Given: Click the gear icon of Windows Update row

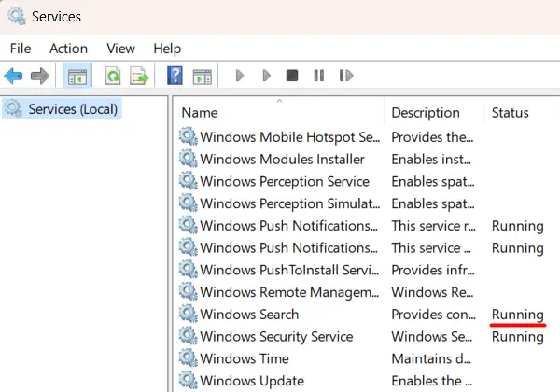Looking at the screenshot, I should coord(188,380).
